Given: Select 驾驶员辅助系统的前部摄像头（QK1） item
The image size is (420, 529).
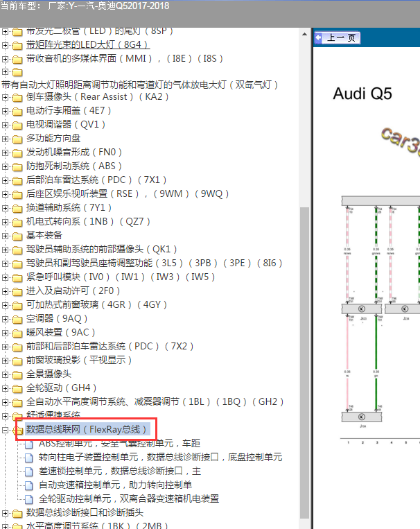Looking at the screenshot, I should click(x=102, y=249).
